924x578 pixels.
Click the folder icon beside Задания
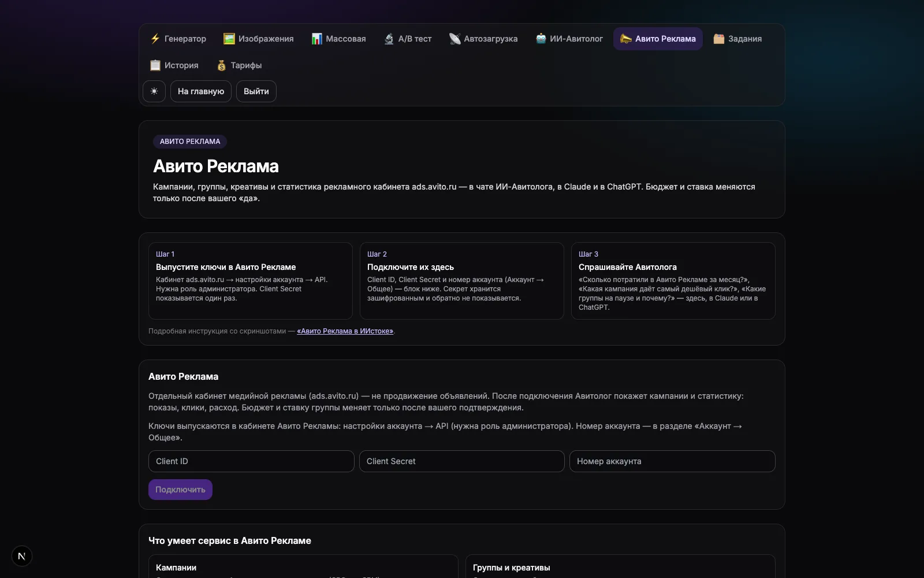coord(719,39)
